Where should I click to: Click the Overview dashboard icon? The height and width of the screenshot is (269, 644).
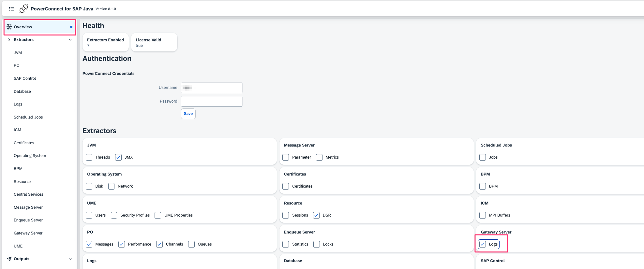click(9, 27)
